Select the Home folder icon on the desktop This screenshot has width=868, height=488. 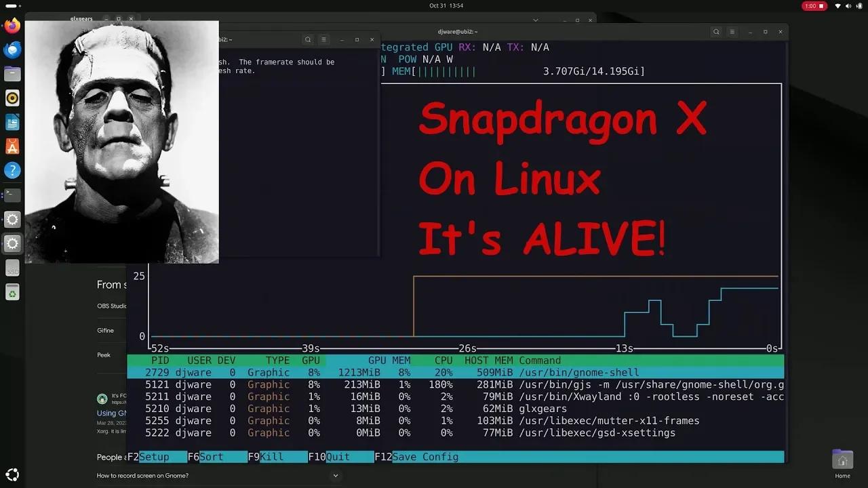point(842,460)
